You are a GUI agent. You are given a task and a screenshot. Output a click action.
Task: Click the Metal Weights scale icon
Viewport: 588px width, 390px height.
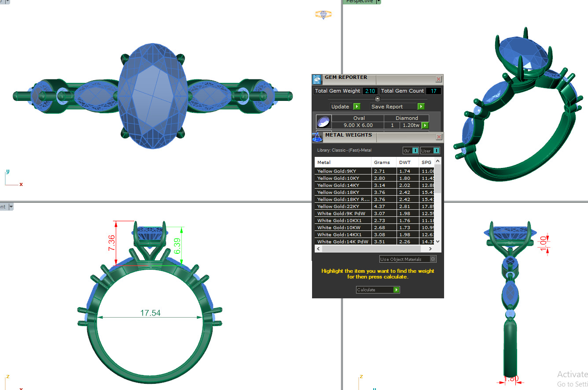[317, 137]
